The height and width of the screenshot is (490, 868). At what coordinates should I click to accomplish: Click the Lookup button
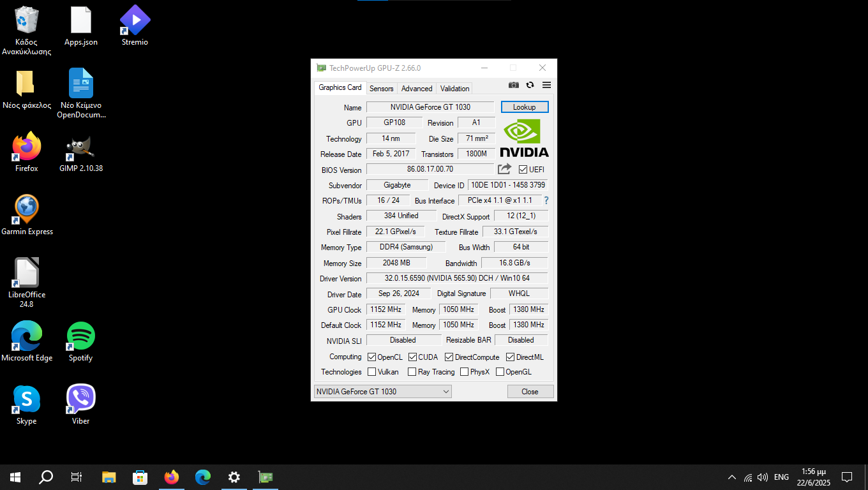tap(525, 107)
